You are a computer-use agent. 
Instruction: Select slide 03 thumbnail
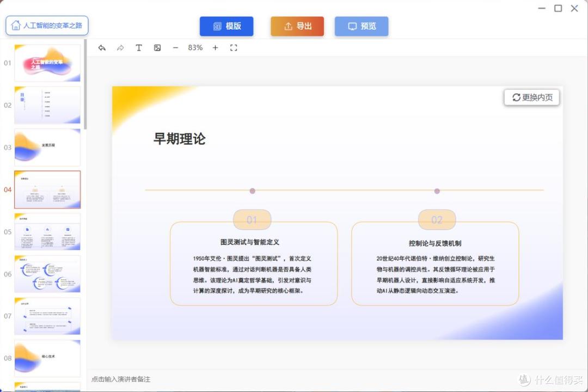47,148
